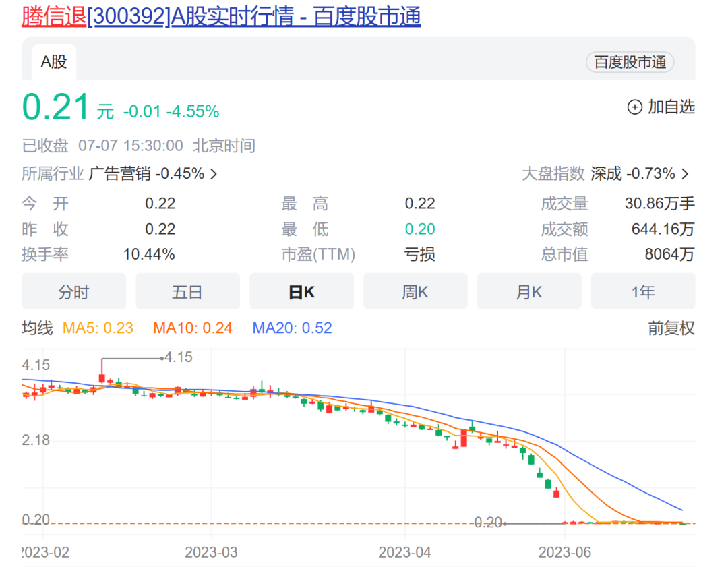Click the 成交量 value 30.86万手
The image size is (728, 567).
pyautogui.click(x=660, y=204)
